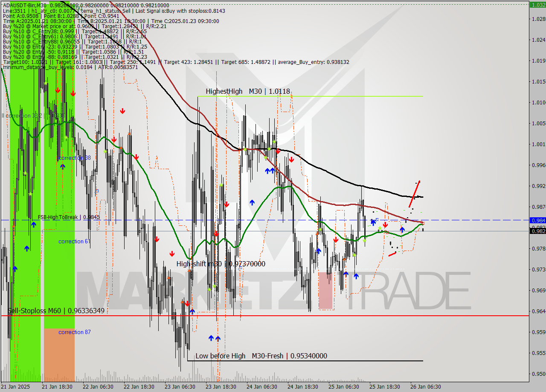Select the 'HighestHigh M30 | 1.0118' label
The width and height of the screenshot is (546, 392).
248,91
